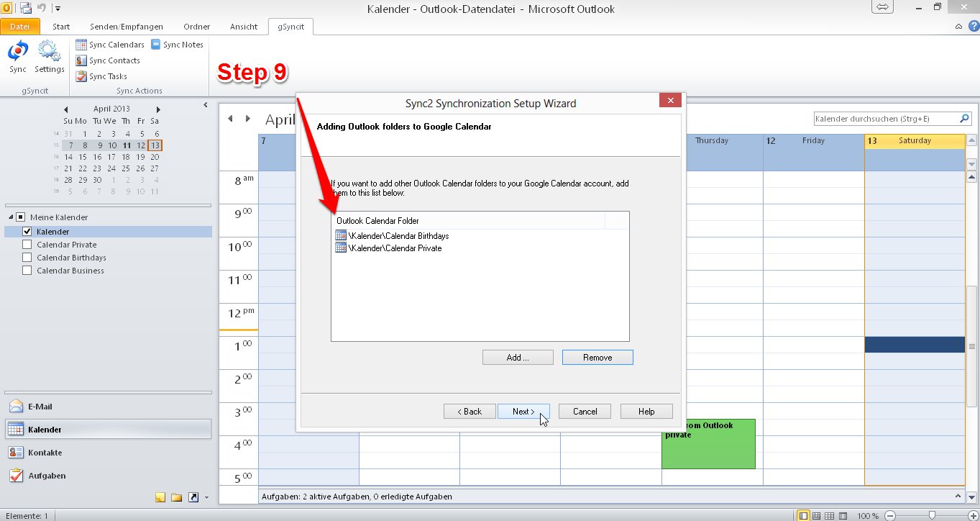Viewport: 980px width, 521px height.
Task: Open Kontakte navigation pane item
Action: [45, 453]
